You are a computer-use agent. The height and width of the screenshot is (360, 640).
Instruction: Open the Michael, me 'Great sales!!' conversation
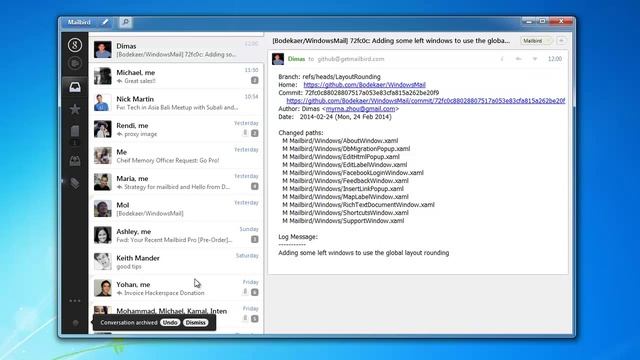click(x=176, y=76)
